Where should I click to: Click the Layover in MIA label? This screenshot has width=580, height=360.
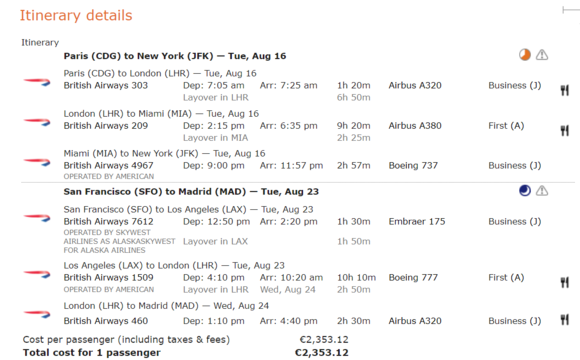(215, 138)
